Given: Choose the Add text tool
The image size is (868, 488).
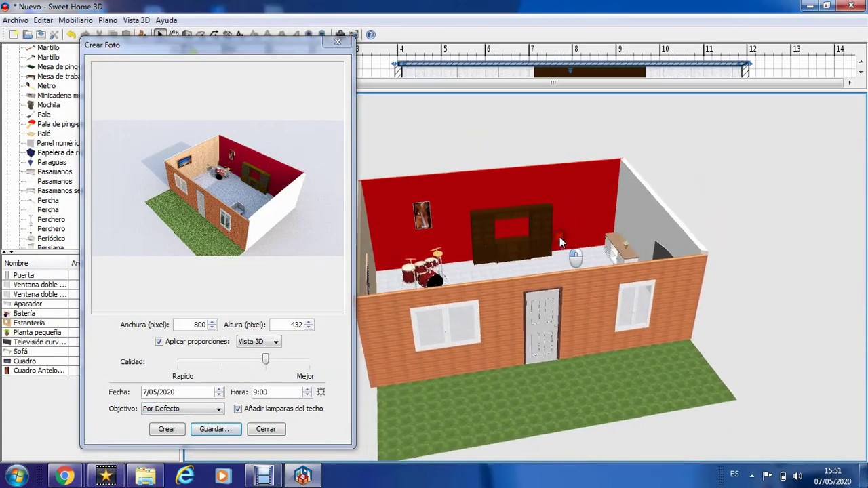Looking at the screenshot, I should pos(240,34).
